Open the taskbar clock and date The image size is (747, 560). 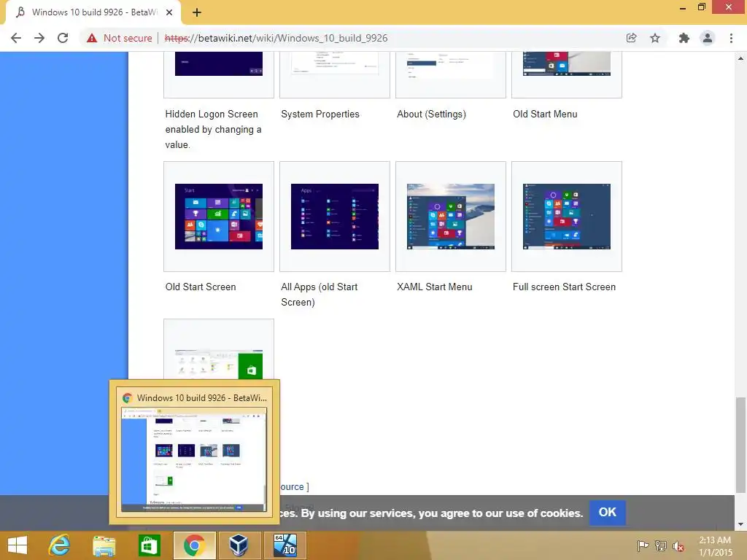tap(715, 546)
